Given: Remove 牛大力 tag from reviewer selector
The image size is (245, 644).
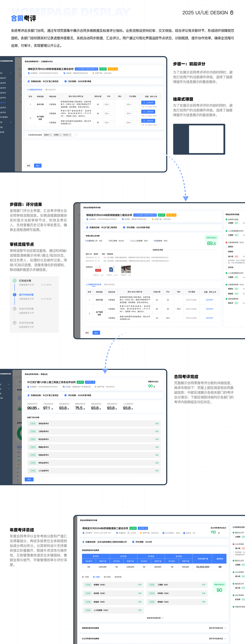Looking at the screenshot, I should (x=70, y=135).
